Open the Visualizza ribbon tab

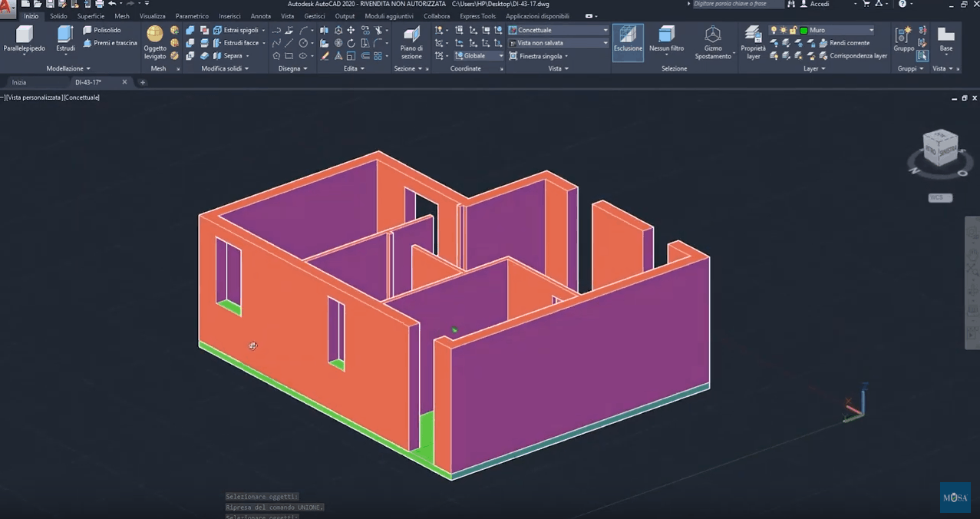(152, 16)
